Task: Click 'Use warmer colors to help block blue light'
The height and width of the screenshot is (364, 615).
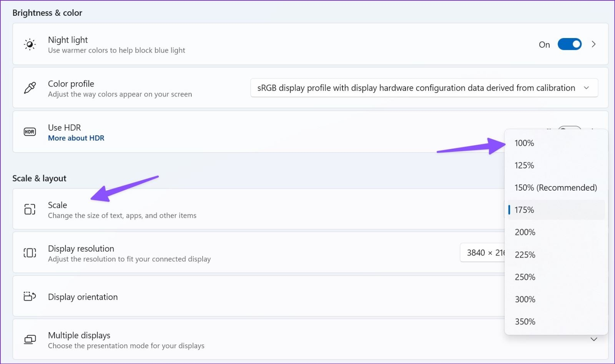Action: point(116,50)
